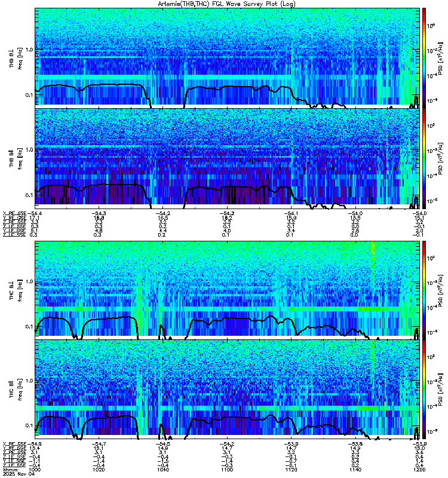This screenshot has width=448, height=478.
Task: Click the X_RE_GSE value '-54.9'
Action: click(35, 444)
